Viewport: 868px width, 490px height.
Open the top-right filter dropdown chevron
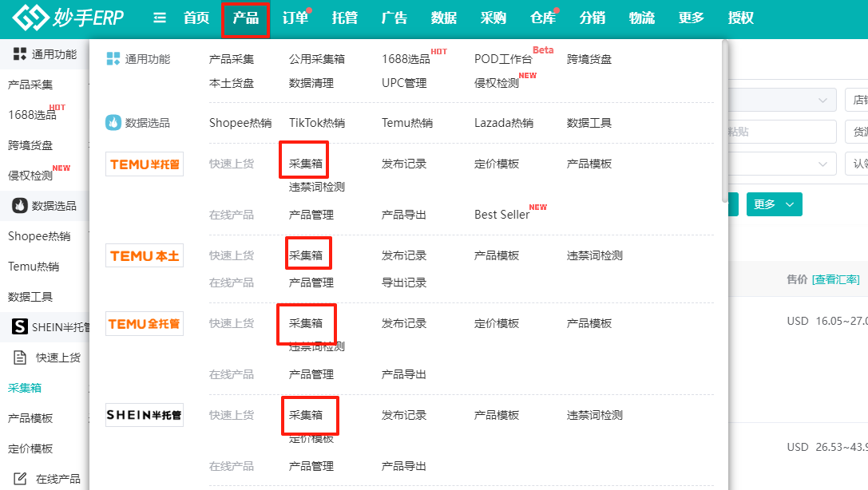(822, 101)
